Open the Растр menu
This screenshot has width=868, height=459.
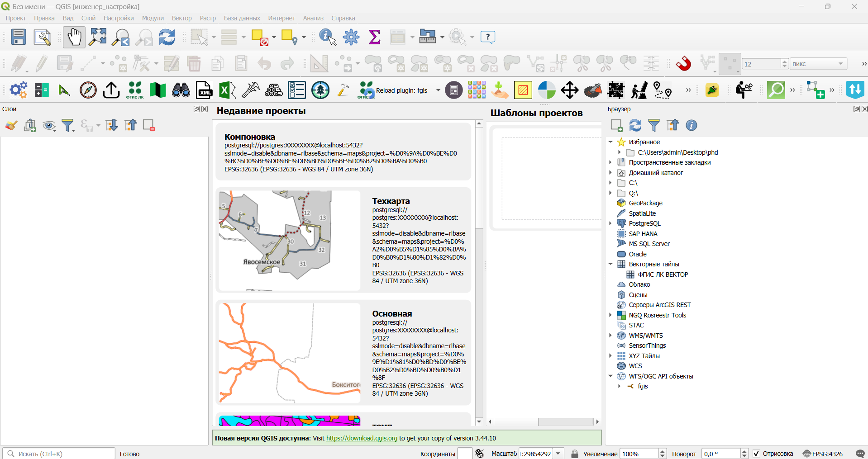click(x=208, y=18)
